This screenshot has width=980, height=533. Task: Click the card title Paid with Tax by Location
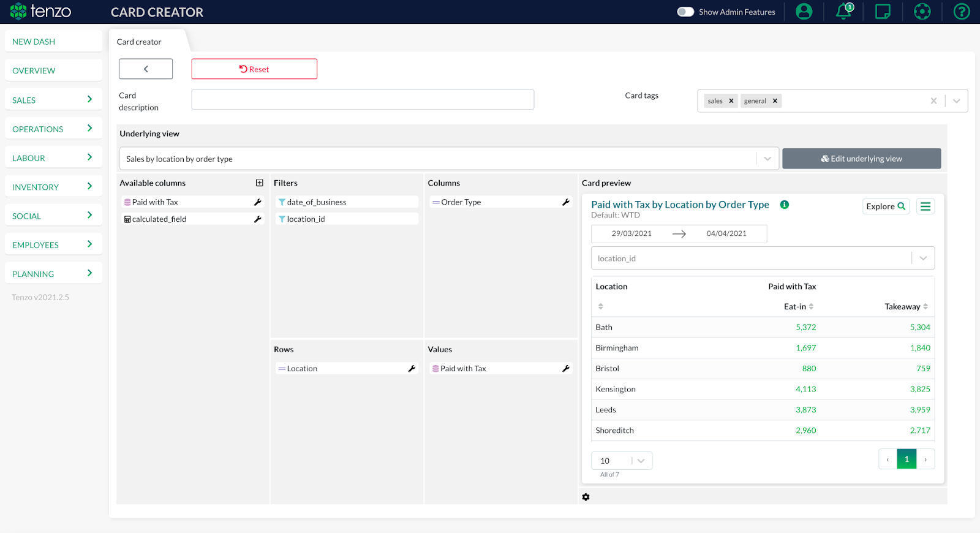coord(680,205)
